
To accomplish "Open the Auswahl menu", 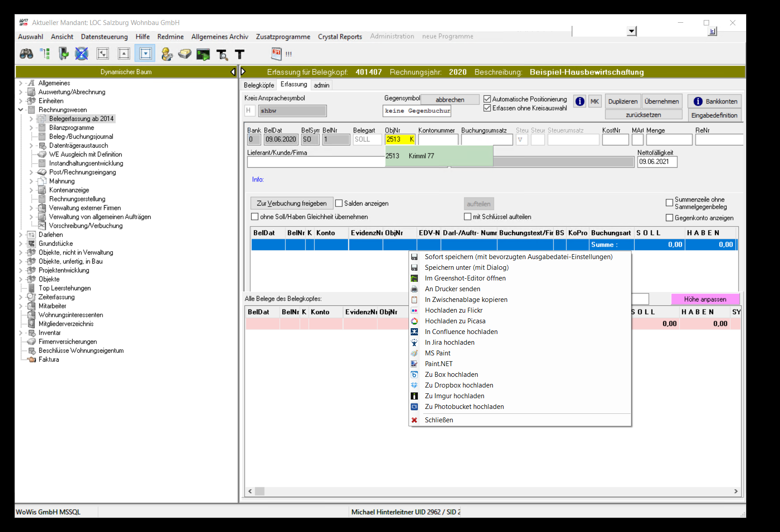I will pos(31,37).
